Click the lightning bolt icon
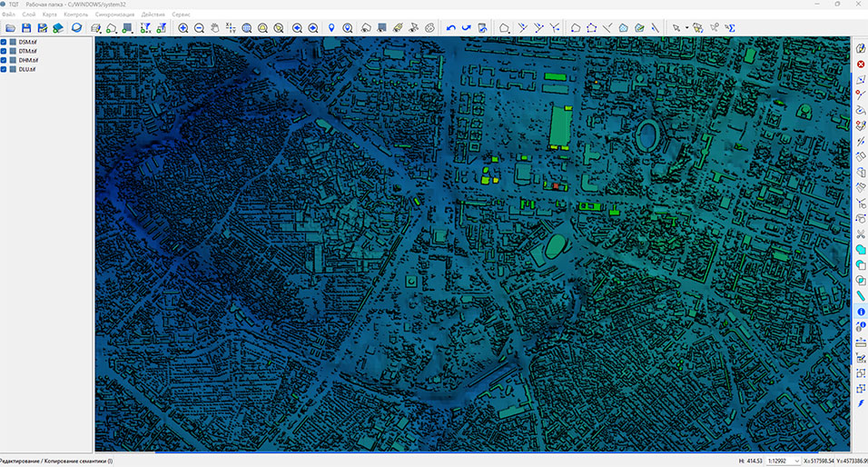The height and width of the screenshot is (467, 868). click(x=860, y=403)
